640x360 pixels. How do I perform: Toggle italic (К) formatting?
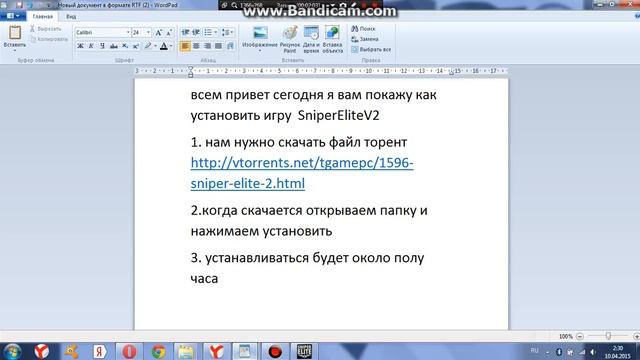coord(91,46)
